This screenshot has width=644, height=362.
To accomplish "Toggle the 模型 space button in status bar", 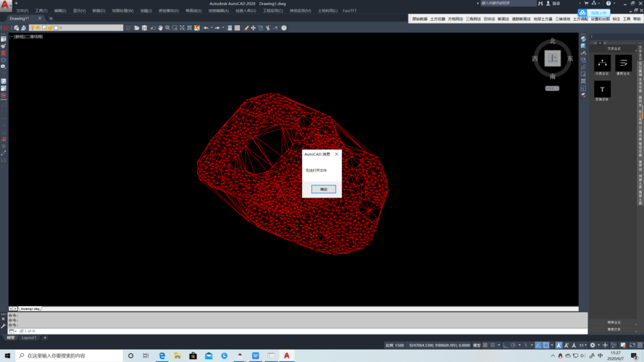I will click(476, 345).
